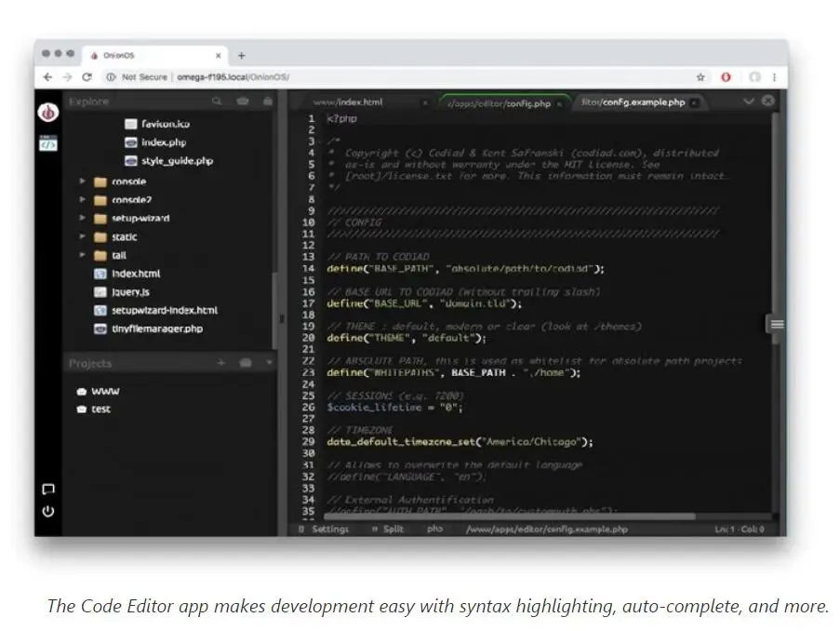Open the editor tab list dropdown chevron
Image resolution: width=840 pixels, height=631 pixels.
pyautogui.click(x=749, y=101)
